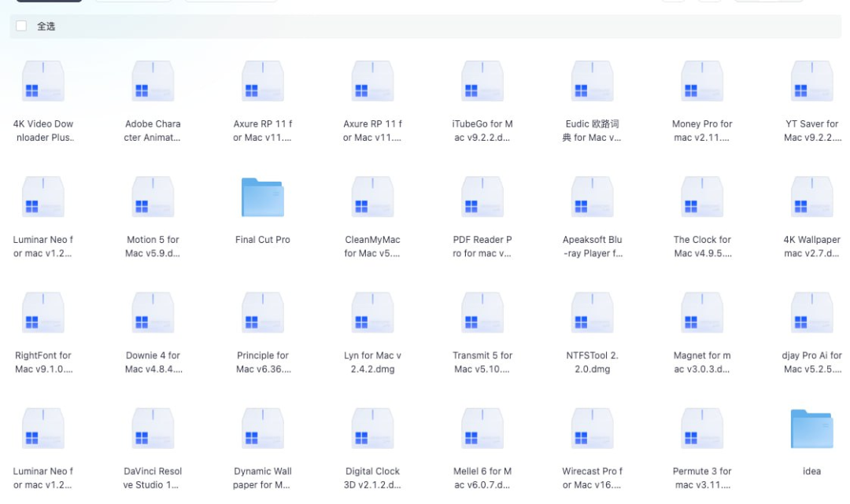Select the DaVinci Resolve Studio file
The height and width of the screenshot is (504, 850).
153,429
